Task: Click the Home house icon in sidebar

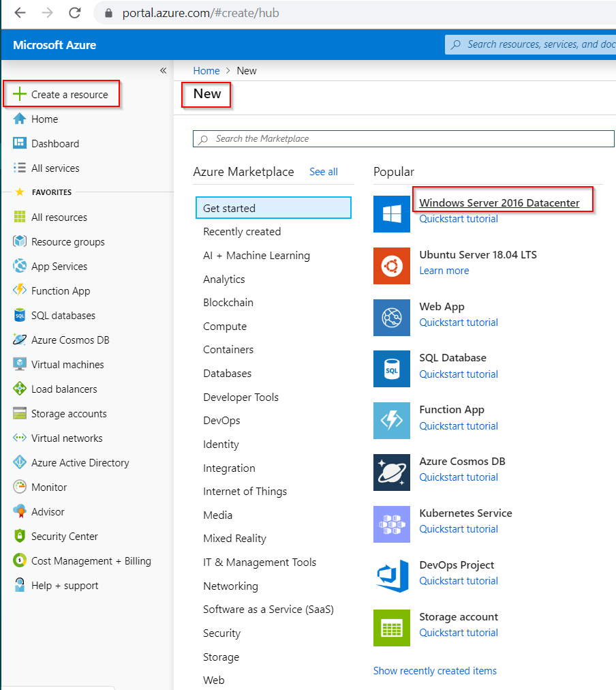Action: click(19, 119)
